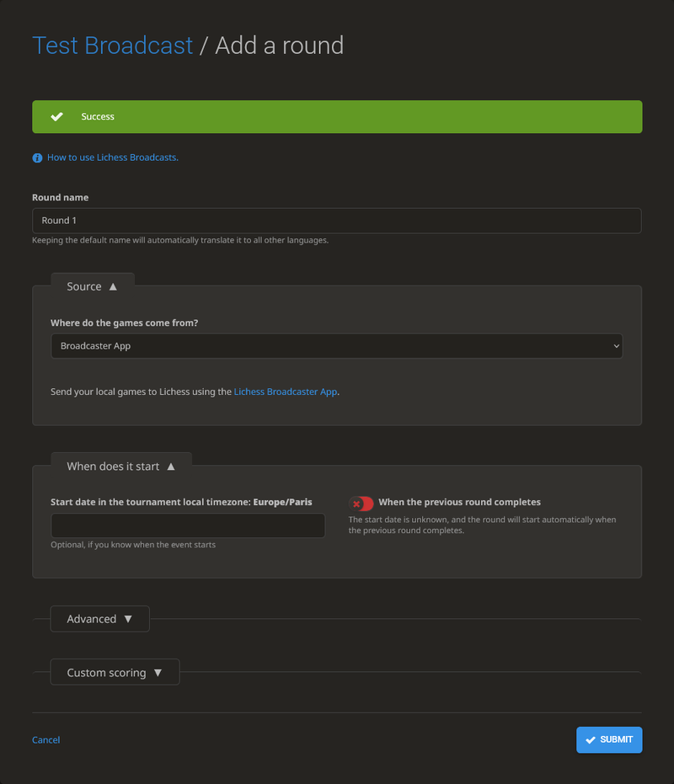Screen dimensions: 674x784
Task: Toggle 'When the previous round completes' switch
Action: 361,504
